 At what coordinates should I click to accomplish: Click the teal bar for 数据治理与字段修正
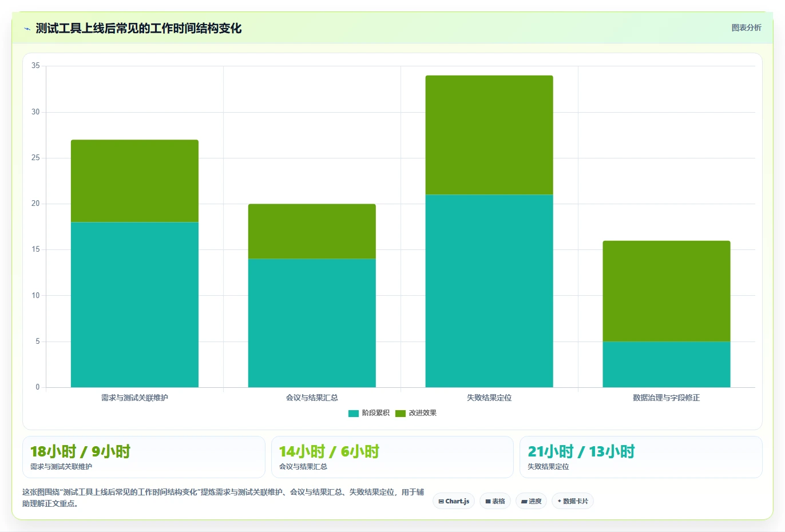coord(667,364)
